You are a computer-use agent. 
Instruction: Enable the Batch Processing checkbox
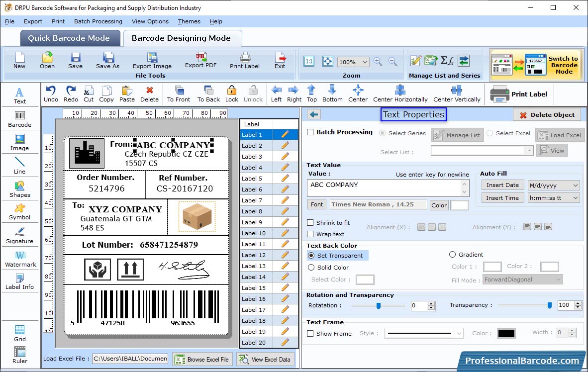click(x=310, y=132)
